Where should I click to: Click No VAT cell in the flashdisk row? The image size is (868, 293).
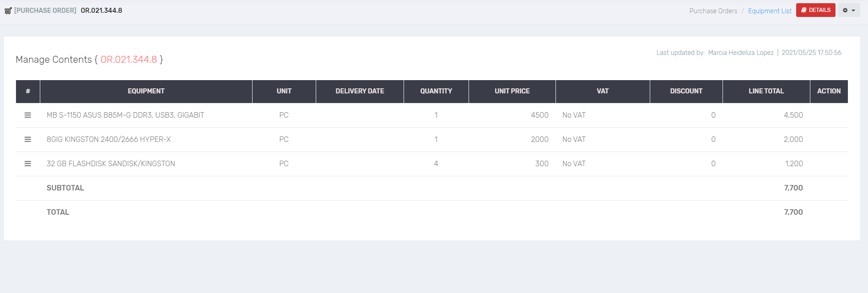(574, 164)
